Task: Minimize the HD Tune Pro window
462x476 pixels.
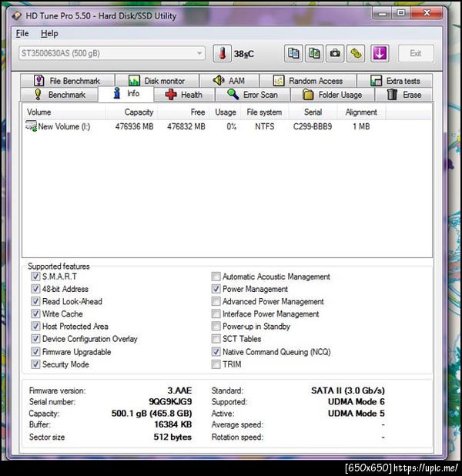Action: [383, 13]
